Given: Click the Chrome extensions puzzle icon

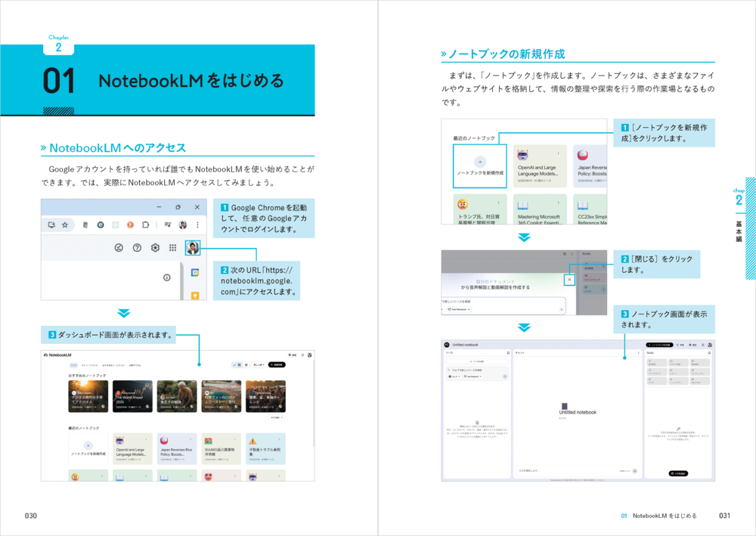Looking at the screenshot, I should coord(145,225).
